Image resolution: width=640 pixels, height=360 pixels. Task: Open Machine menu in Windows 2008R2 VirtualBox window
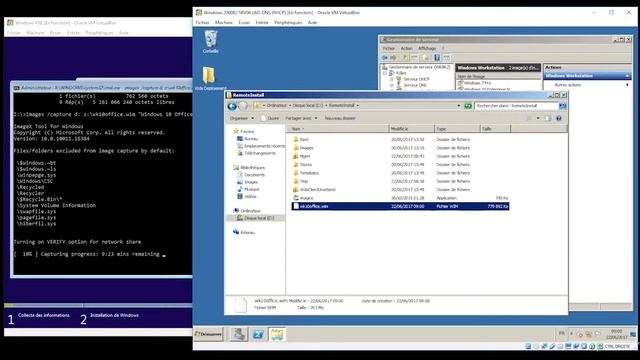[224, 22]
